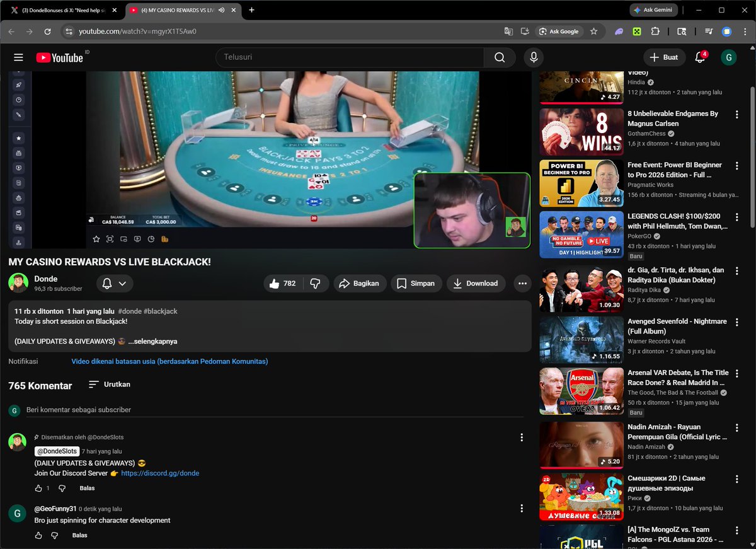Open the media control music-note icon
The width and height of the screenshot is (756, 549).
point(709,32)
